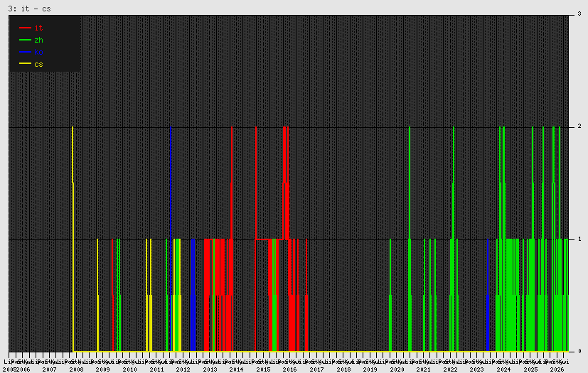Click the y-axis value 0

click(x=579, y=351)
